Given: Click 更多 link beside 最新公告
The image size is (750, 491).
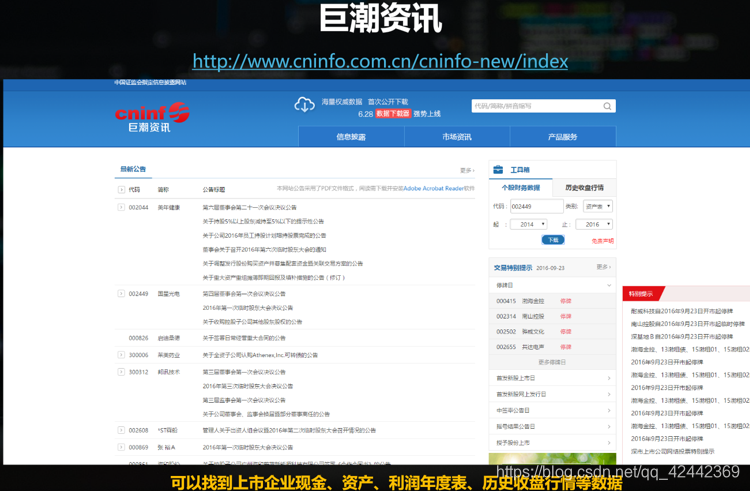Looking at the screenshot, I should (x=467, y=170).
